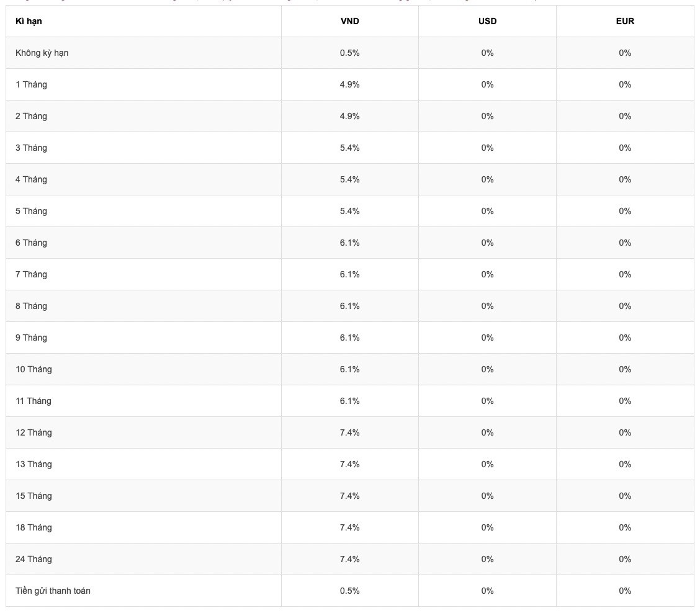Image resolution: width=700 pixels, height=613 pixels.
Task: Select the "24 Tháng" term cell
Action: pos(34,559)
